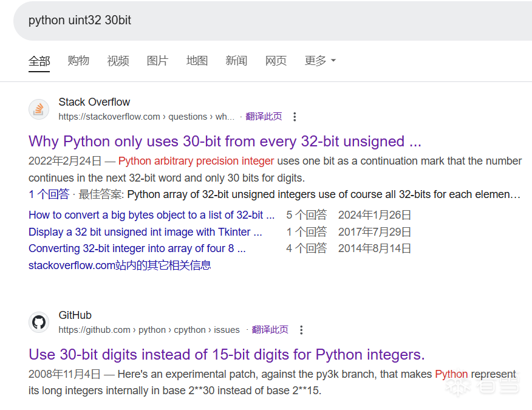Click 翻译此页 for GitHub result
This screenshot has width=532, height=410.
[270, 330]
